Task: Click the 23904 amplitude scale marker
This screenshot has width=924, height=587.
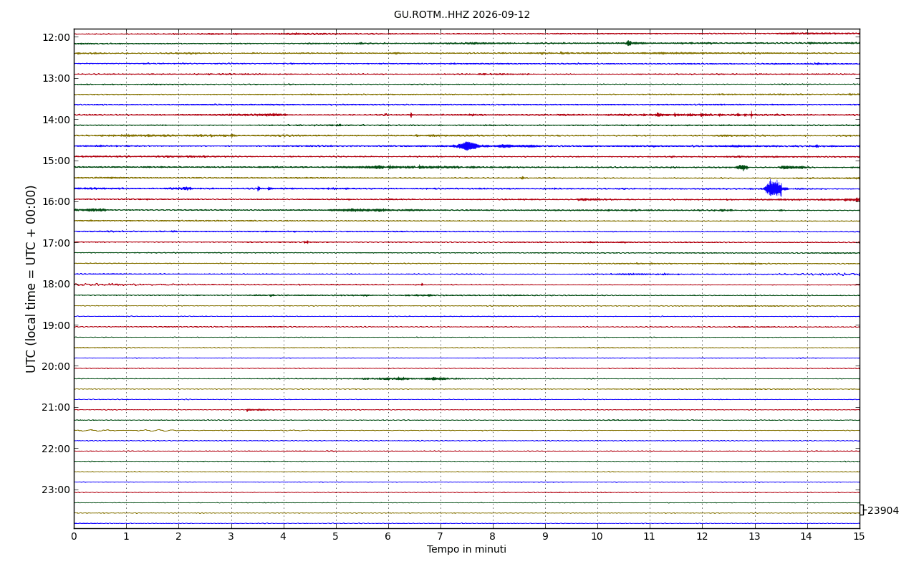Action: (882, 511)
